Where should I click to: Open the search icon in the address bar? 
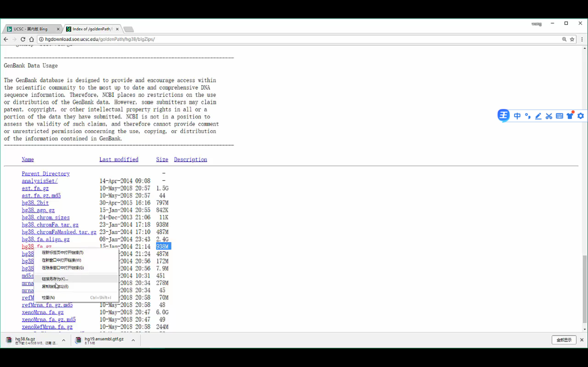click(564, 39)
